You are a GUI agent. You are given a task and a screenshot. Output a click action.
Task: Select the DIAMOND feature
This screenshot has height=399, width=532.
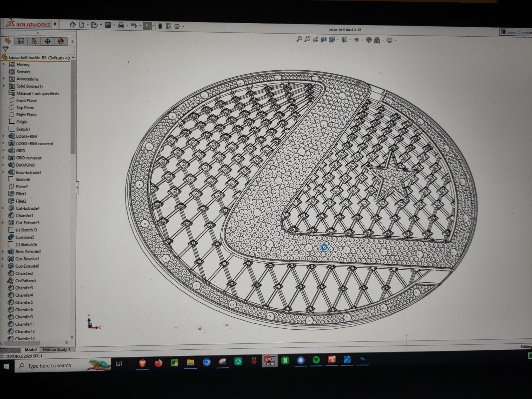[x=22, y=165]
